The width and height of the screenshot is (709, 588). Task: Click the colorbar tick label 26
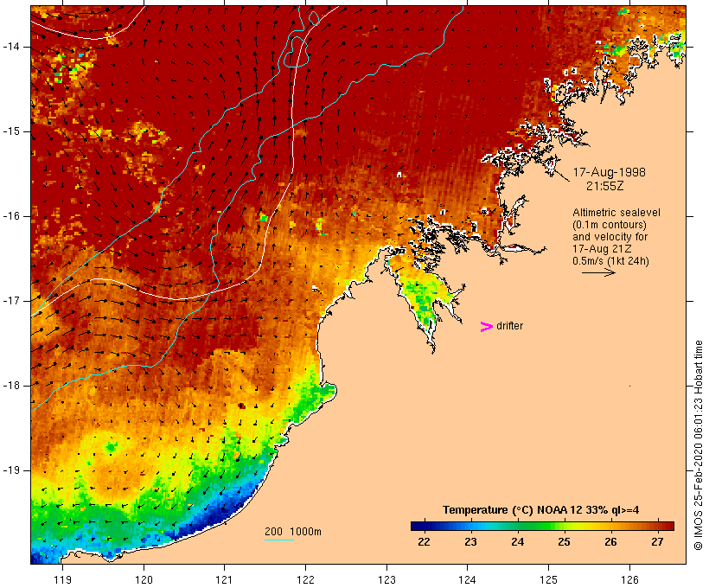point(610,542)
